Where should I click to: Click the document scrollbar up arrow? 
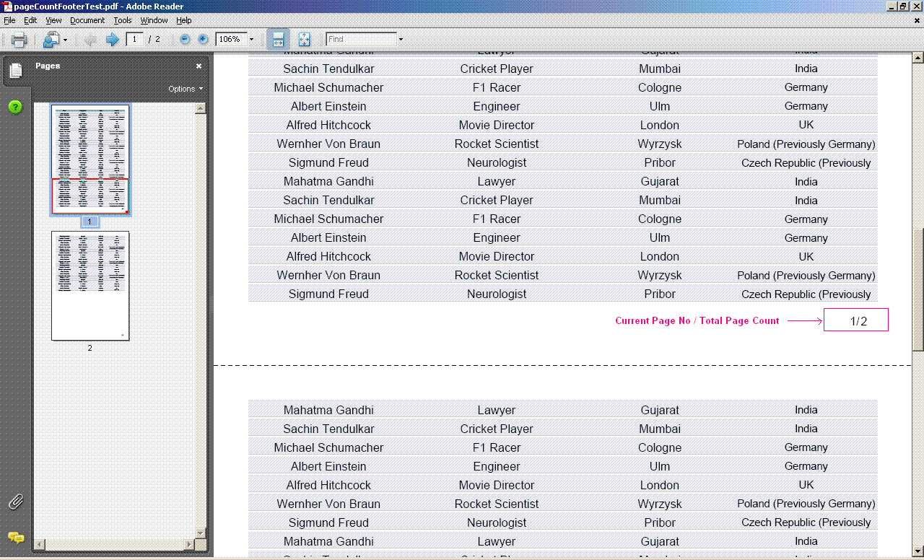coord(918,57)
